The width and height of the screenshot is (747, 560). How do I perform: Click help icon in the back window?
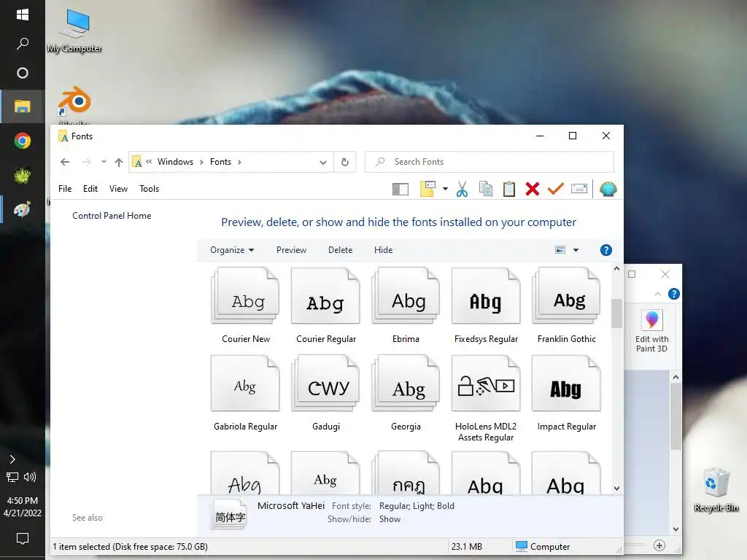pyautogui.click(x=673, y=294)
